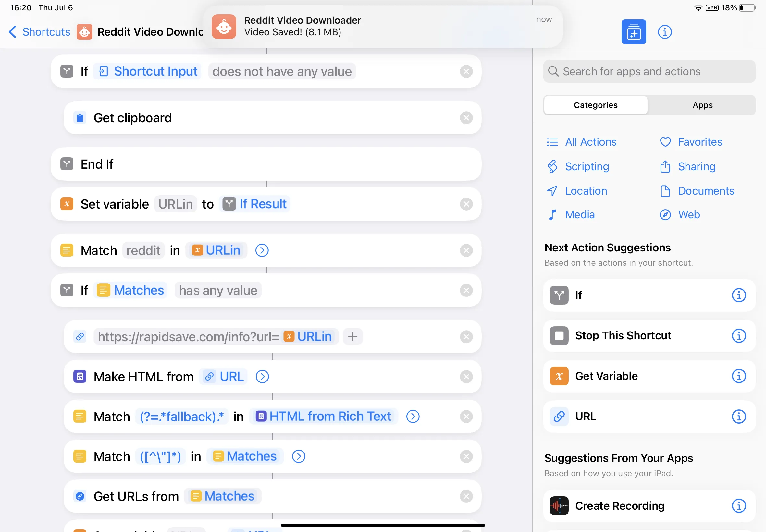Tap the Get clipboard action icon
This screenshot has height=532, width=766.
(x=80, y=118)
